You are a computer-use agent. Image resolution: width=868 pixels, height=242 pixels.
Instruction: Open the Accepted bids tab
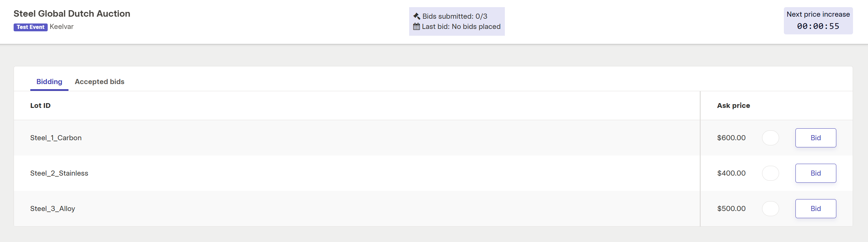pyautogui.click(x=99, y=82)
